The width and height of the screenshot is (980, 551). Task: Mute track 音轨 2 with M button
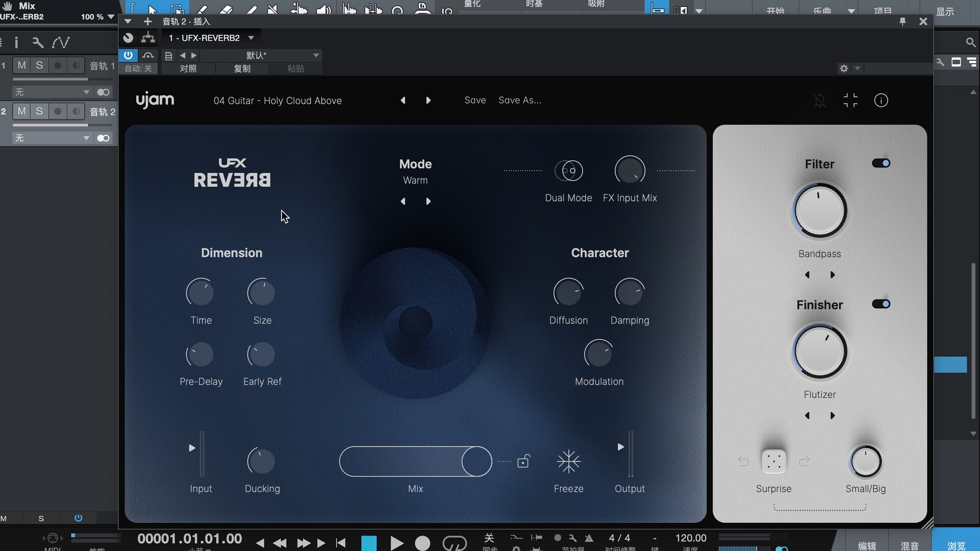tap(21, 111)
